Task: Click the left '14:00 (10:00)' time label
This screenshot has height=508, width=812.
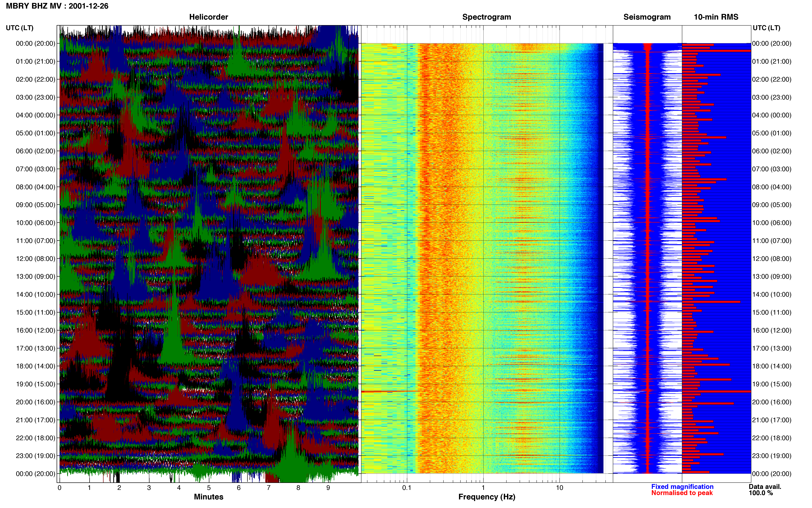Action: pos(35,295)
